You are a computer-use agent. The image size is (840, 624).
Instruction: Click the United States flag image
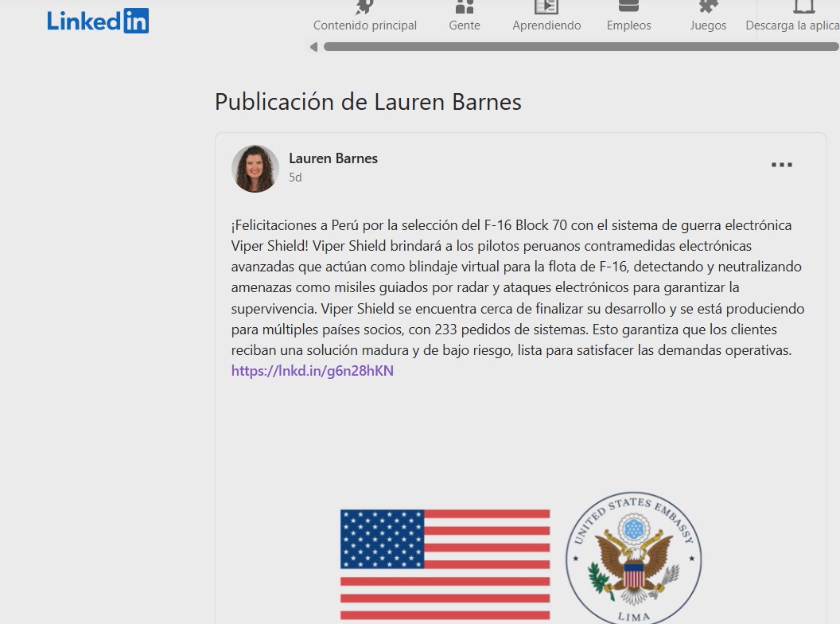click(x=445, y=565)
